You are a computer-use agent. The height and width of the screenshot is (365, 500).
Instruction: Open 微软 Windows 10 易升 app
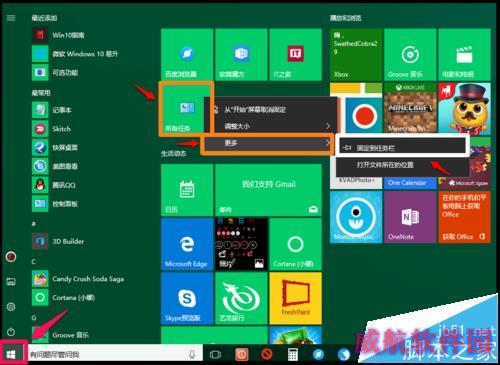[x=75, y=54]
